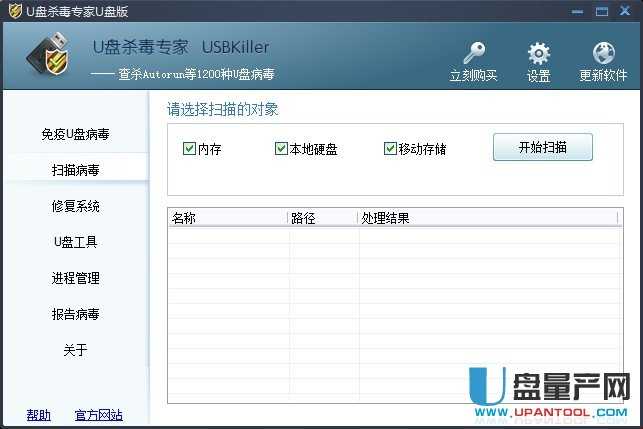Click the 处理结果 column header
The height and width of the screenshot is (429, 643).
click(488, 218)
